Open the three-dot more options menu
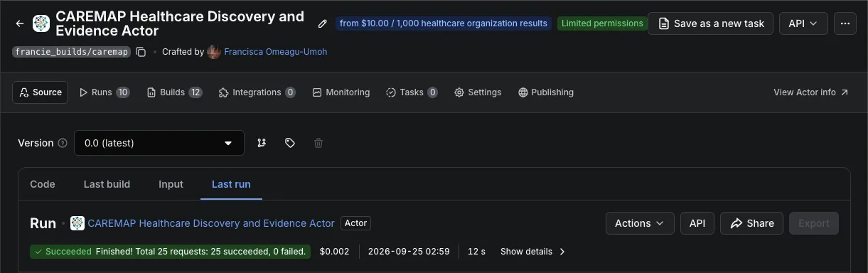Screen dimensions: 868x273 tap(845, 23)
